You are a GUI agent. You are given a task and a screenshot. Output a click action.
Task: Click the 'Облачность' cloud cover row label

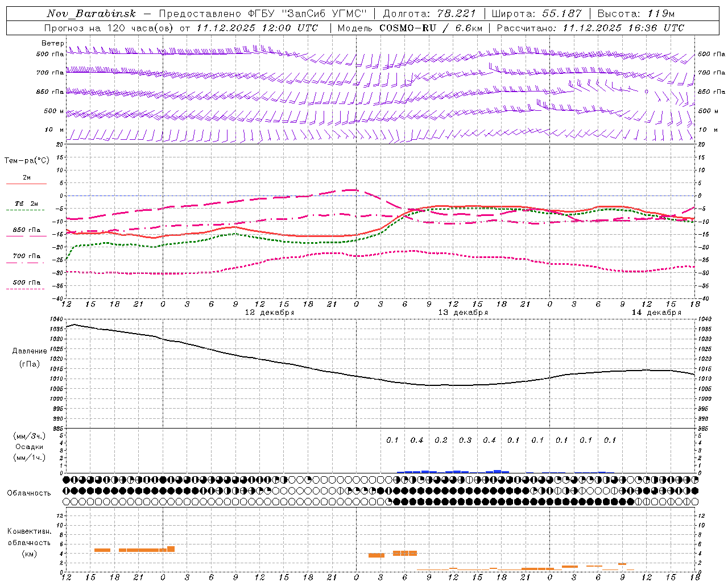29,493
